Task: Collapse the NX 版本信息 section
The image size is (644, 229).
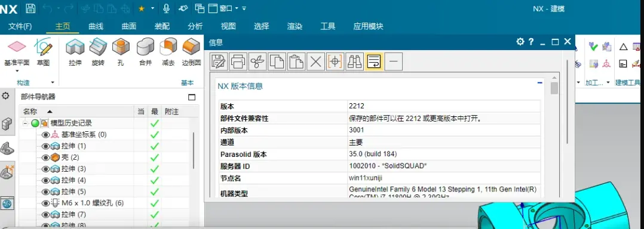Action: tap(540, 83)
